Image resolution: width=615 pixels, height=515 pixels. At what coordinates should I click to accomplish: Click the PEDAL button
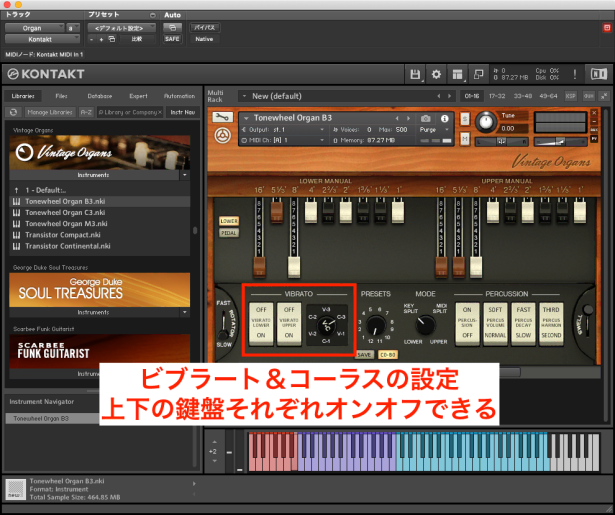click(x=229, y=233)
